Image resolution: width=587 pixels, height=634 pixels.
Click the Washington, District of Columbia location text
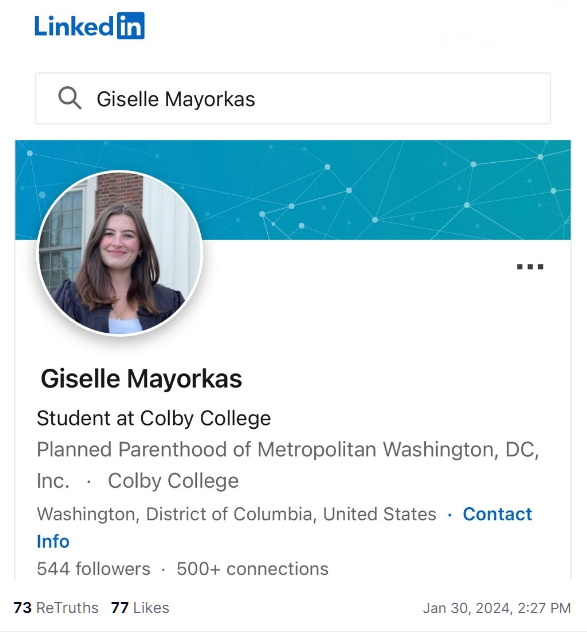(x=236, y=514)
